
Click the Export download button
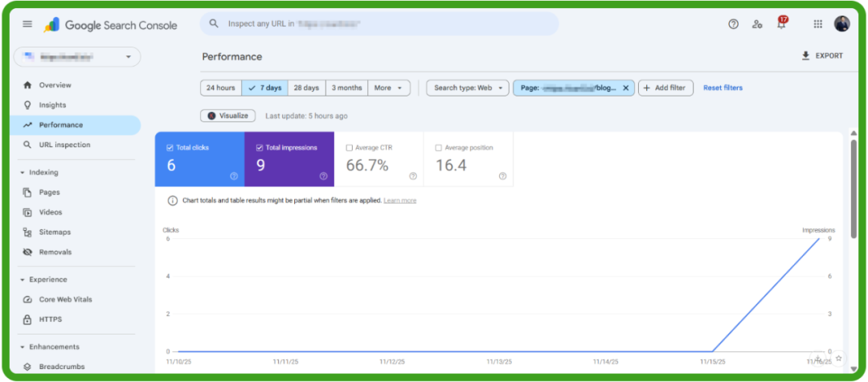coord(822,56)
